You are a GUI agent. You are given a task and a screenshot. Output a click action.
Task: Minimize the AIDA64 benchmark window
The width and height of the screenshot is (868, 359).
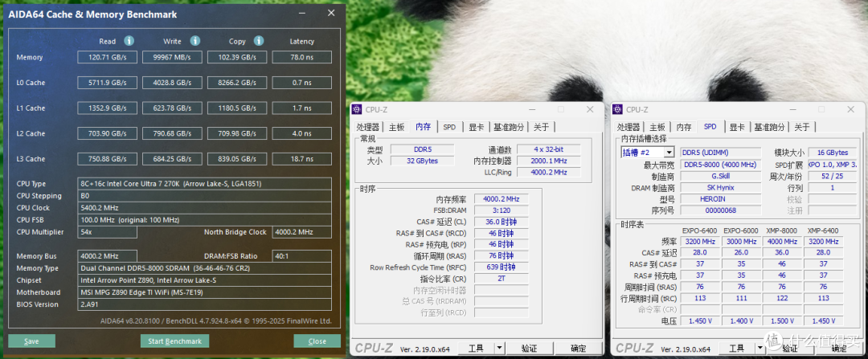(302, 14)
